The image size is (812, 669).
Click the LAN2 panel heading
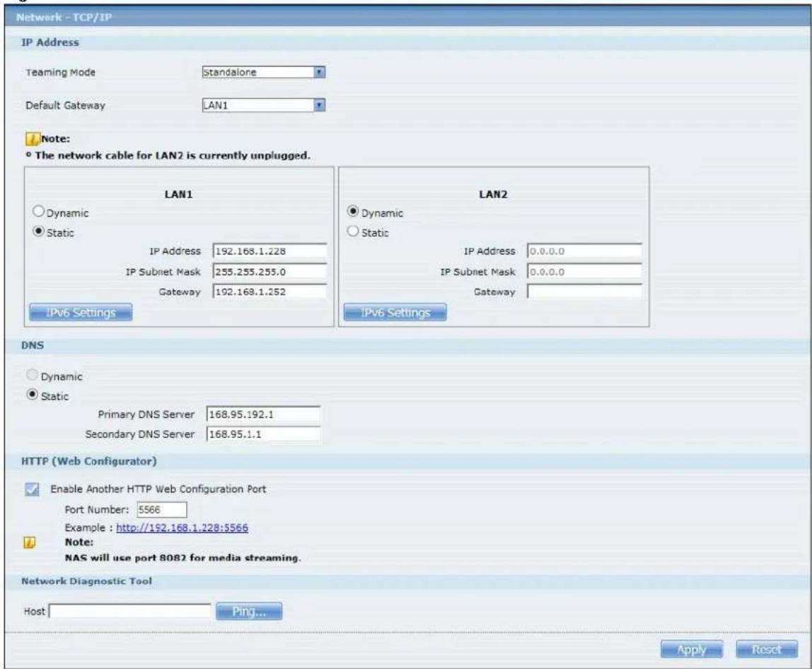[x=494, y=194]
